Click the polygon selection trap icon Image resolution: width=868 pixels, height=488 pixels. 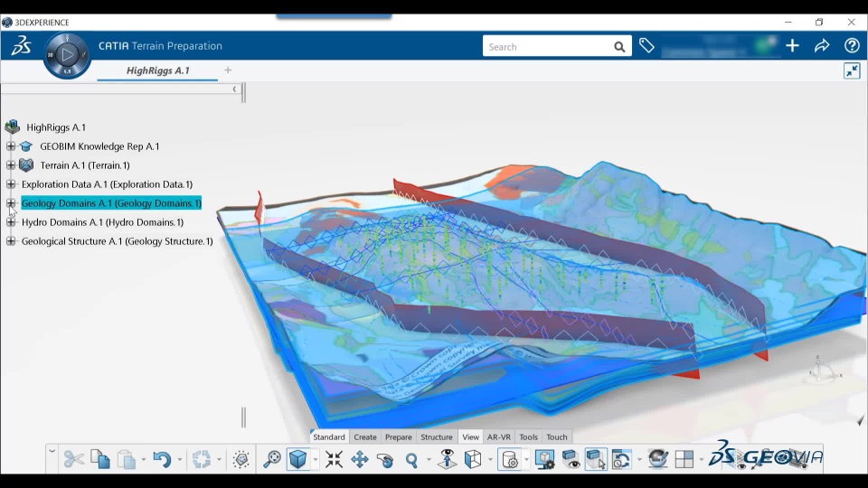tap(241, 459)
